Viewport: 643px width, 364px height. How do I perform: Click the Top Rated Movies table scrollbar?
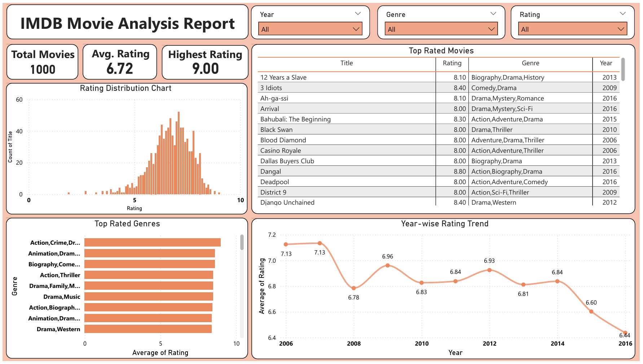623,69
